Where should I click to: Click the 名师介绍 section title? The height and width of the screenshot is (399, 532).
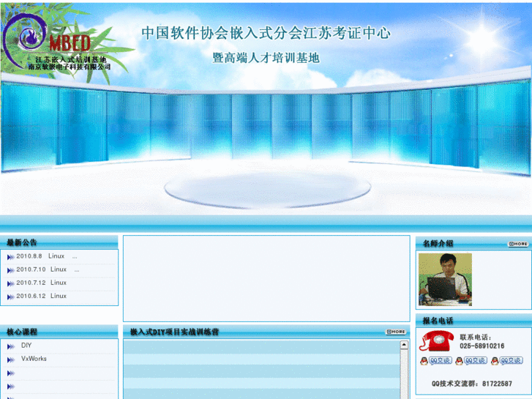click(x=438, y=244)
